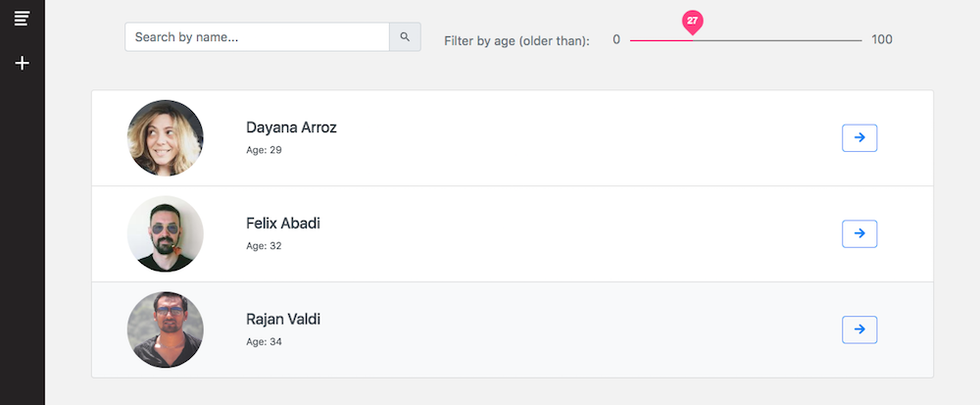Click the magnifier search button
Viewport: 980px width, 405px height.
(405, 37)
